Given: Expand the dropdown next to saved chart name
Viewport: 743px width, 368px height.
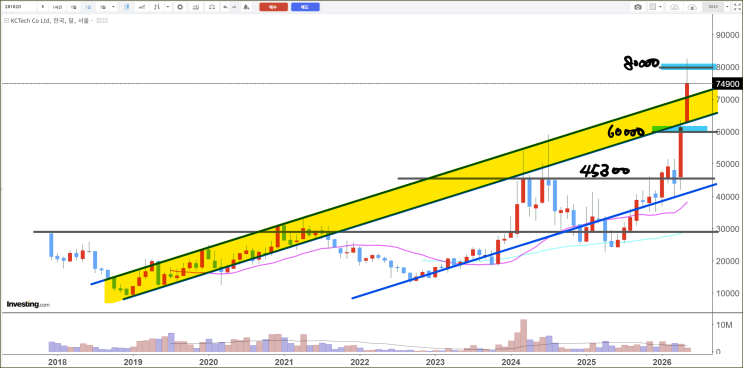Looking at the screenshot, I should click(727, 7).
